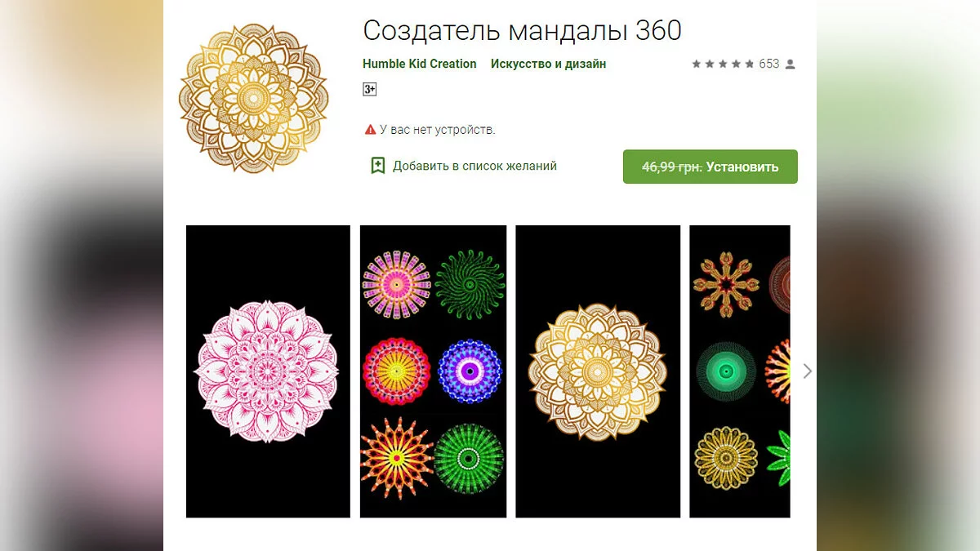
Task: Click the 653 ratings count
Action: tap(769, 64)
